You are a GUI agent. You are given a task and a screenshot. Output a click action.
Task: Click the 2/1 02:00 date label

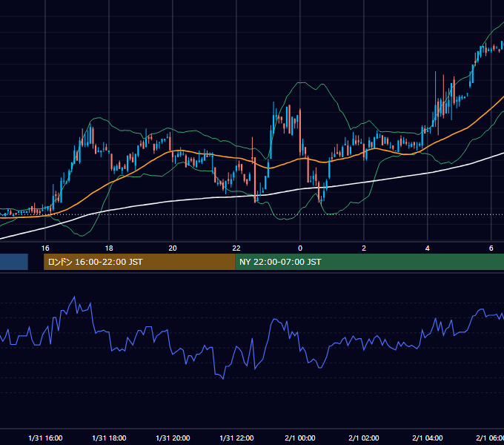[x=363, y=438]
